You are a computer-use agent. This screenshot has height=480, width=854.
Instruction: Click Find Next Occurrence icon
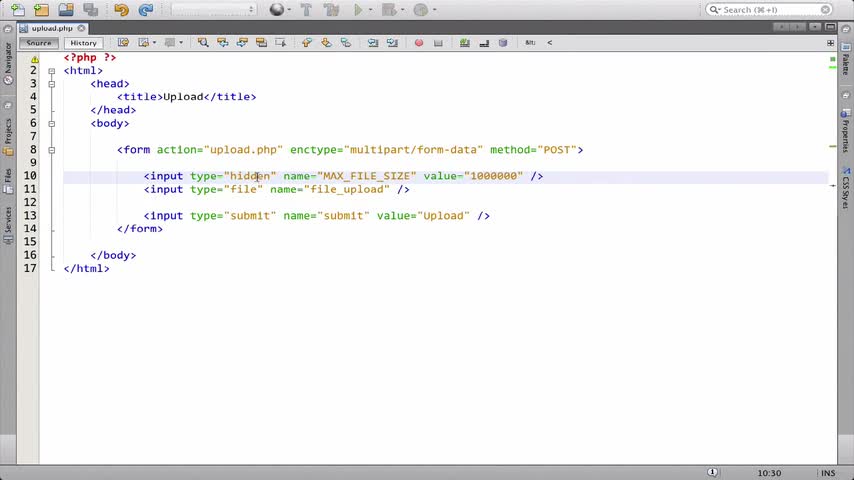tap(242, 42)
